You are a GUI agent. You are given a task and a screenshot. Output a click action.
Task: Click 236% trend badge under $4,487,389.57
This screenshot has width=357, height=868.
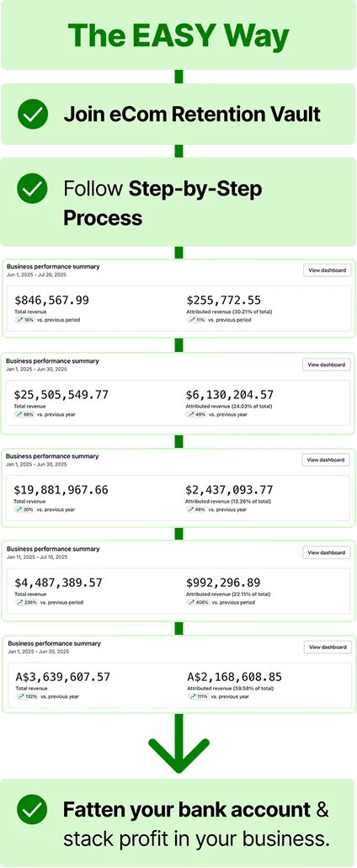[x=25, y=602]
